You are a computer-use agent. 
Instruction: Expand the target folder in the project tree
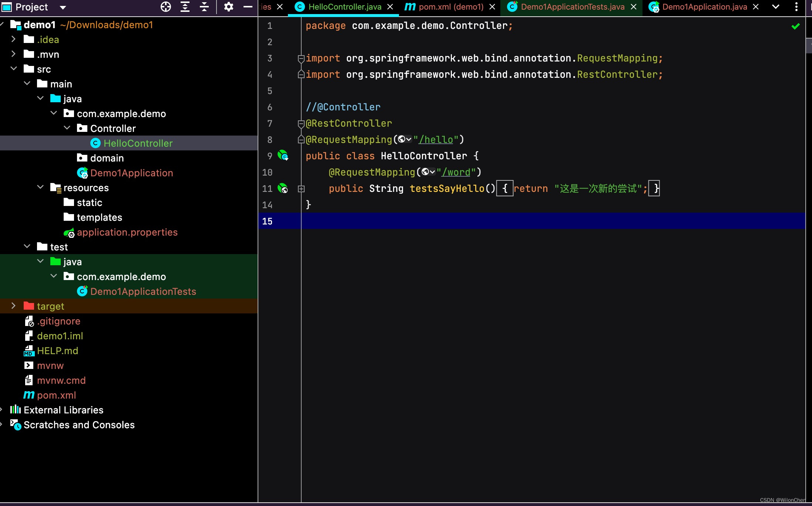[x=14, y=306]
